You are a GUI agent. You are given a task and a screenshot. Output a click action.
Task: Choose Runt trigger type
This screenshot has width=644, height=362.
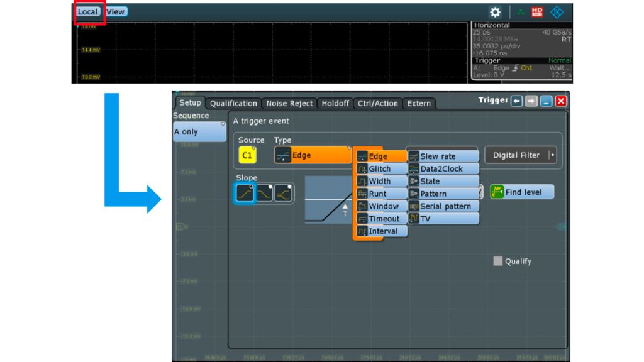(x=381, y=194)
